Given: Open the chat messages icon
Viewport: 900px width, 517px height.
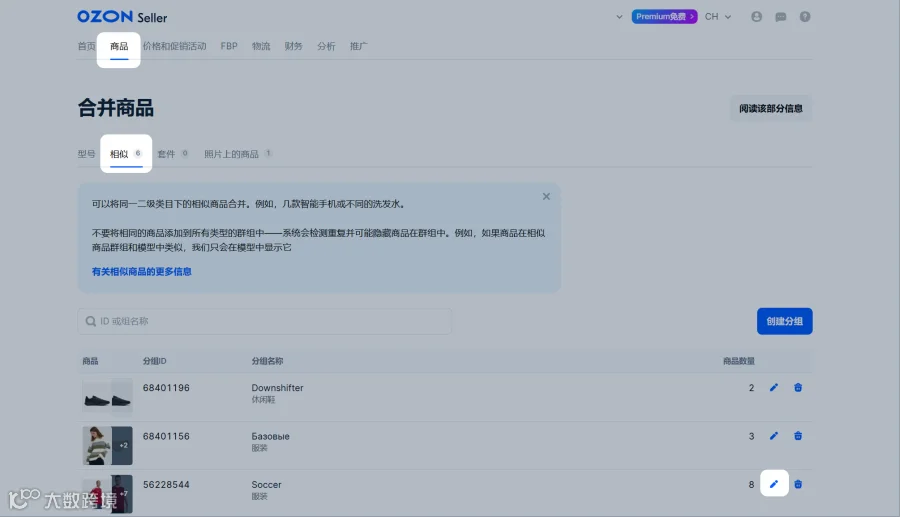Looking at the screenshot, I should (781, 17).
